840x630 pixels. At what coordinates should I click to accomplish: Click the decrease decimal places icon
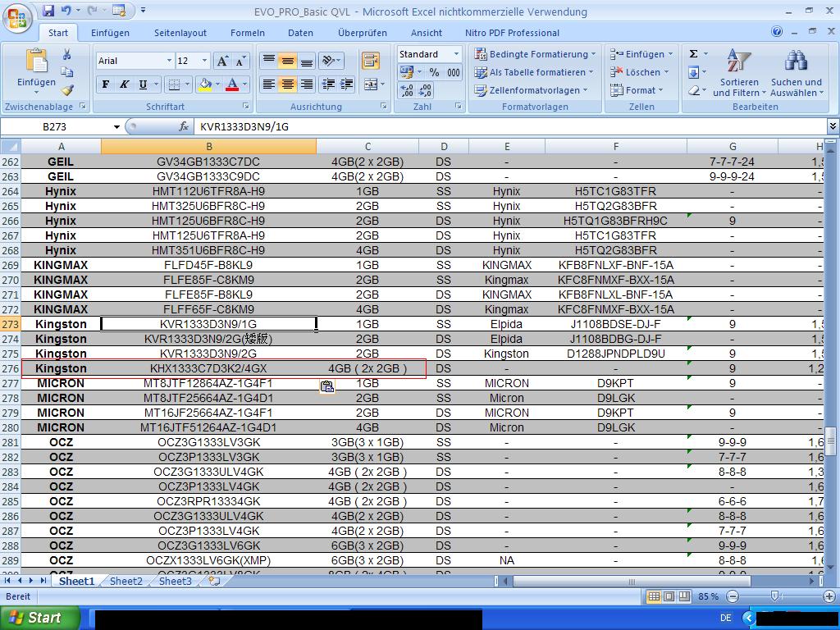coord(425,90)
